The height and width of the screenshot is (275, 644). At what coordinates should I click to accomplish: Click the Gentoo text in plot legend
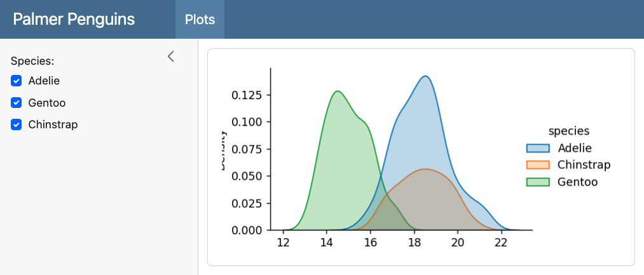(577, 182)
